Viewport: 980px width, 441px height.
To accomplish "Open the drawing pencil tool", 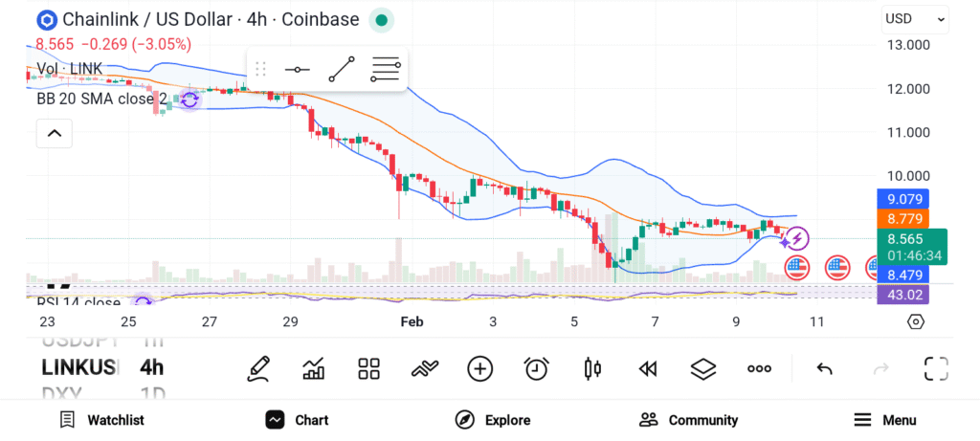I will [258, 368].
